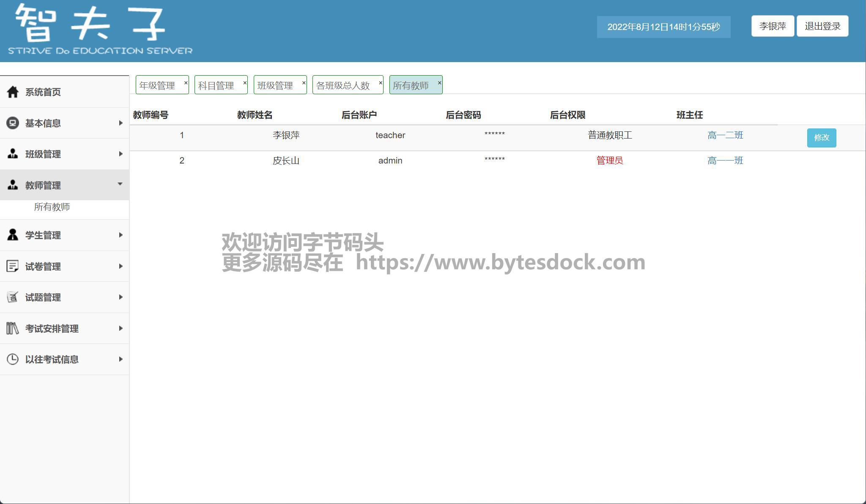The width and height of the screenshot is (866, 504).
Task: Close the 年级管理 tab
Action: pyautogui.click(x=186, y=83)
